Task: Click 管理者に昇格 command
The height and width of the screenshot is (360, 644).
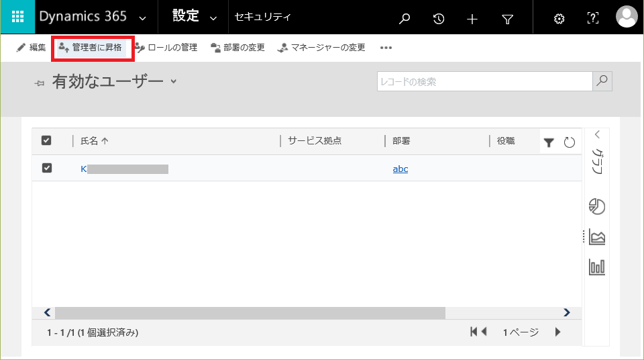Action: [x=91, y=48]
